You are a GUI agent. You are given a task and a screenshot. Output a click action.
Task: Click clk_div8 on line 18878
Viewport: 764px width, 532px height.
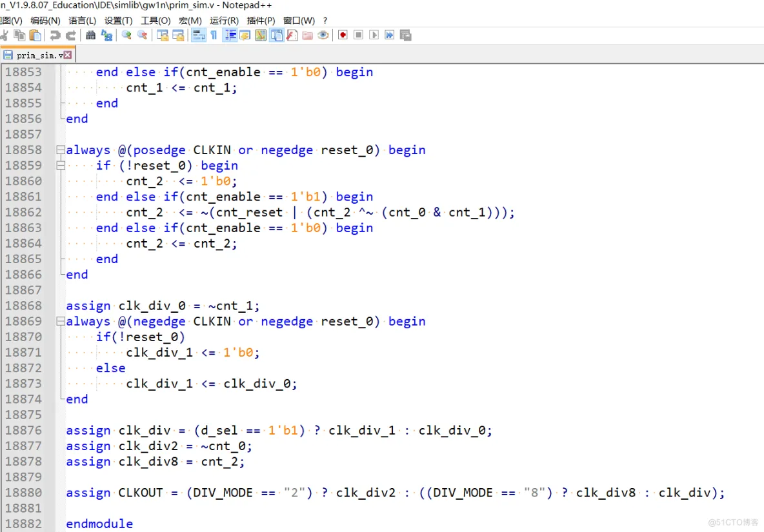(148, 462)
